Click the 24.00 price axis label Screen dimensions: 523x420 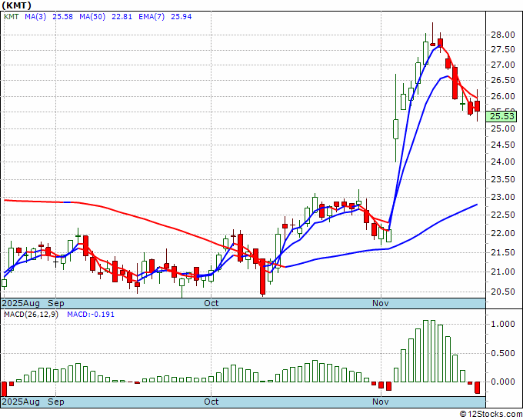[x=503, y=162]
